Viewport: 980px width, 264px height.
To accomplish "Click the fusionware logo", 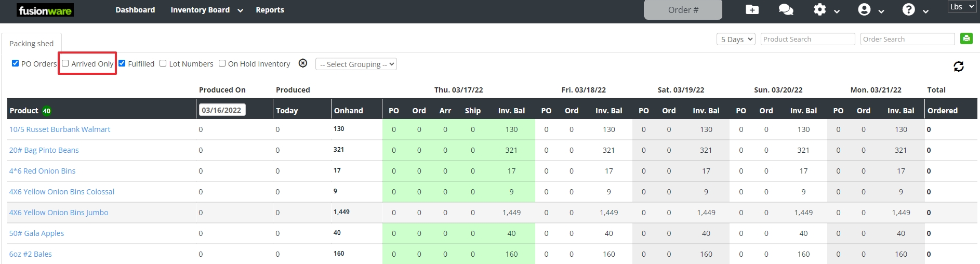I will [x=45, y=10].
